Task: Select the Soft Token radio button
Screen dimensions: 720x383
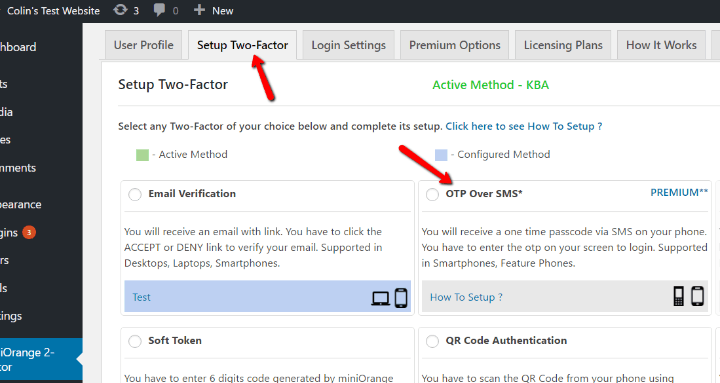Action: coord(135,341)
